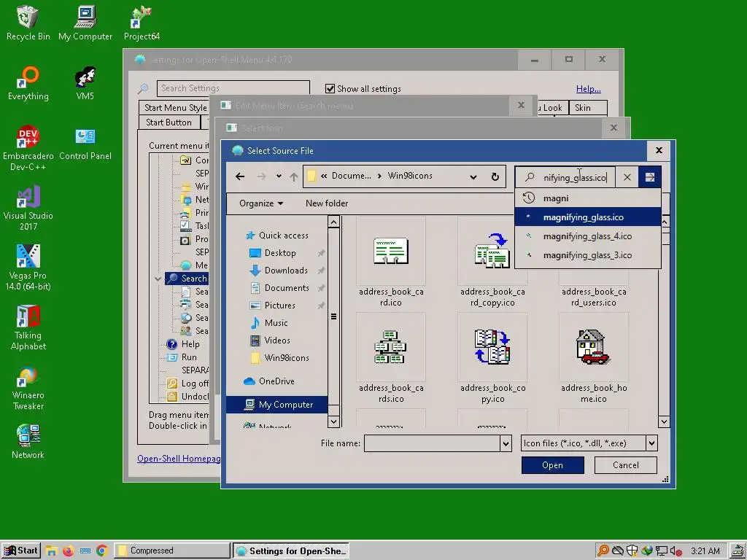Click the Search Settings field
The width and height of the screenshot is (747, 560).
point(233,88)
